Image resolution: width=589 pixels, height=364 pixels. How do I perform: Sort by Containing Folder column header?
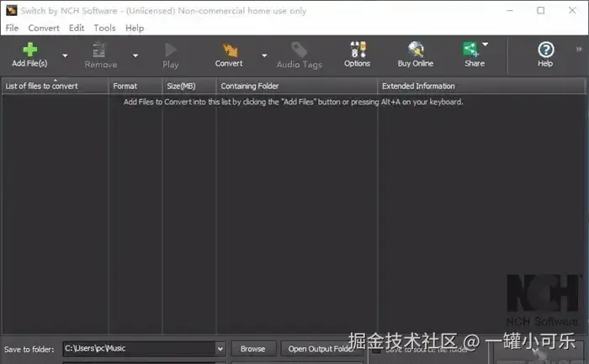point(297,86)
